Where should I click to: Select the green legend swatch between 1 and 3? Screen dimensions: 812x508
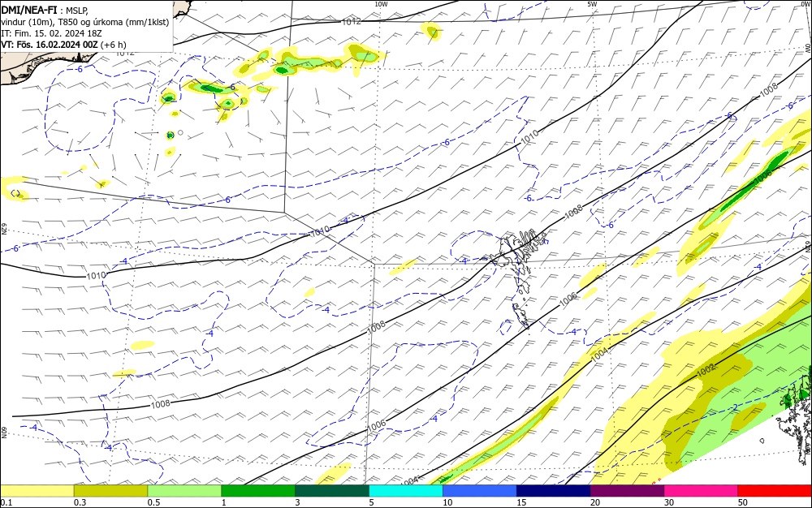258,491
